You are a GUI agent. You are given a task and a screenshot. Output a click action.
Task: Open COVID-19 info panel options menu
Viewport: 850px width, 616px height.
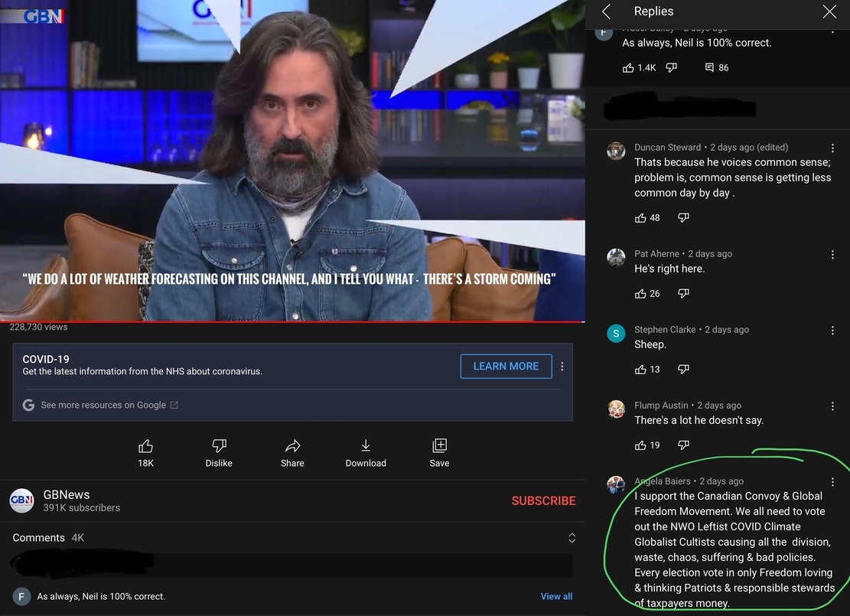pyautogui.click(x=562, y=367)
